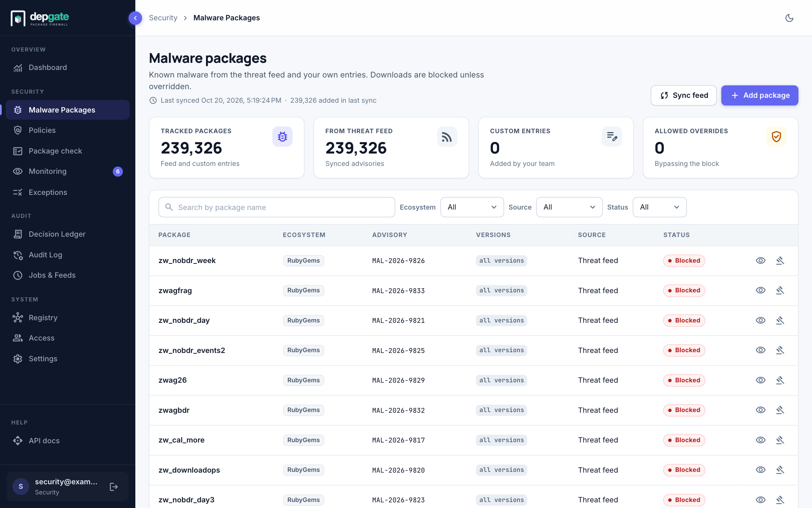Open the Status filter dropdown
This screenshot has height=508, width=812.
[659, 207]
